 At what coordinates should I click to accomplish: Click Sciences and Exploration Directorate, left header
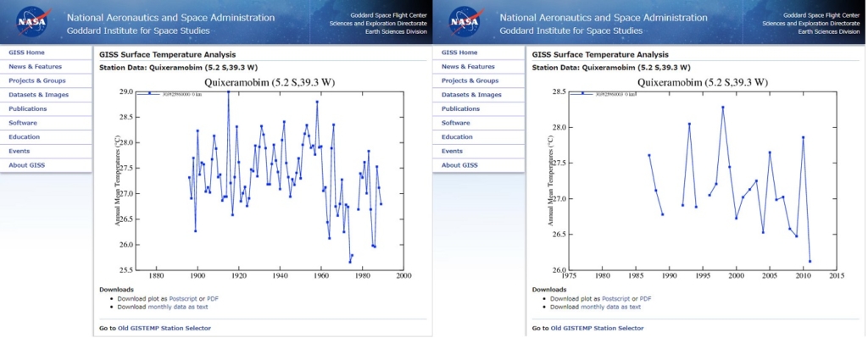[378, 23]
